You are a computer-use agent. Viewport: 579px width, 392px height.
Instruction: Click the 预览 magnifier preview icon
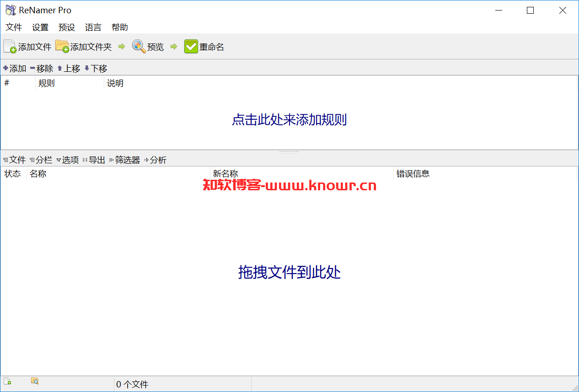pyautogui.click(x=139, y=46)
